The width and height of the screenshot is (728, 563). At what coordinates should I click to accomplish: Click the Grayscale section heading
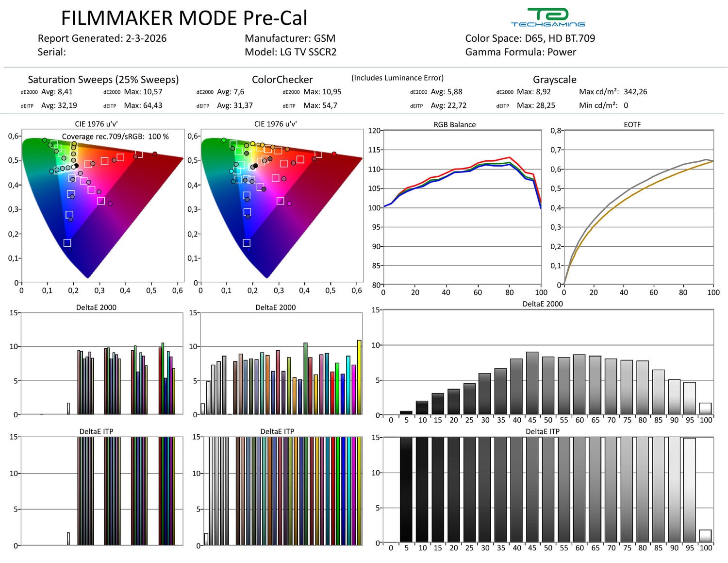pyautogui.click(x=554, y=80)
